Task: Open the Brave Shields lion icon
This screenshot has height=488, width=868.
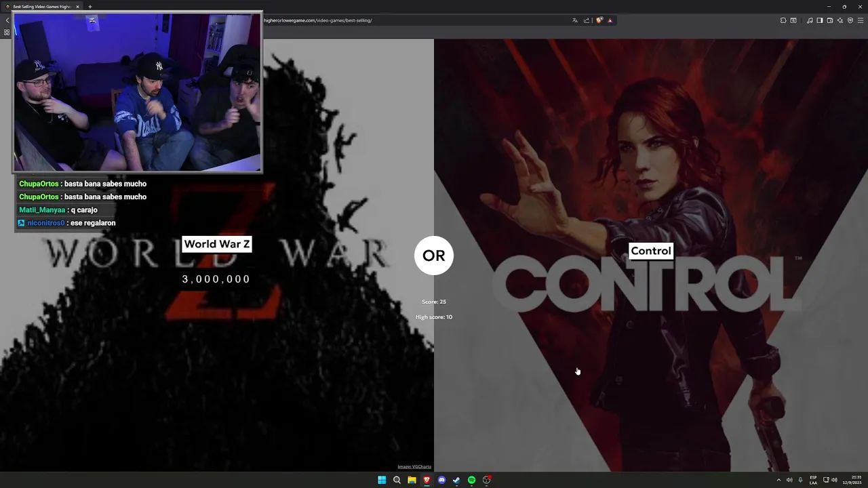Action: pyautogui.click(x=599, y=20)
